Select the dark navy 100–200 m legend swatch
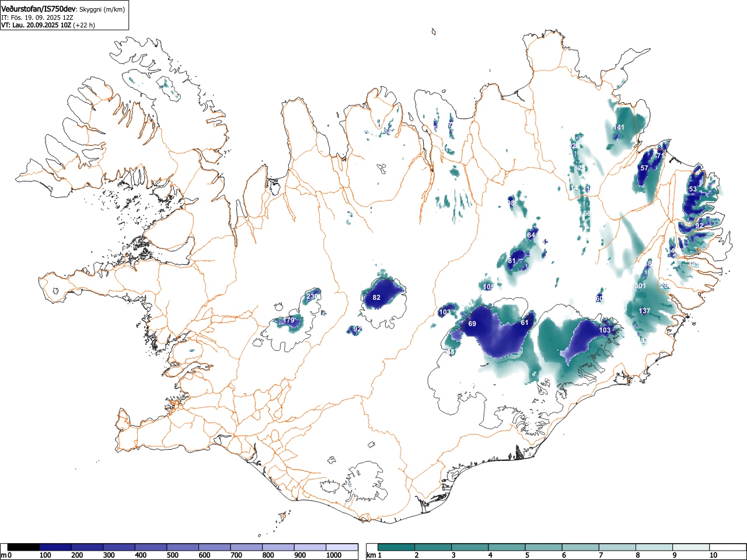This screenshot has width=747, height=560. [55, 547]
